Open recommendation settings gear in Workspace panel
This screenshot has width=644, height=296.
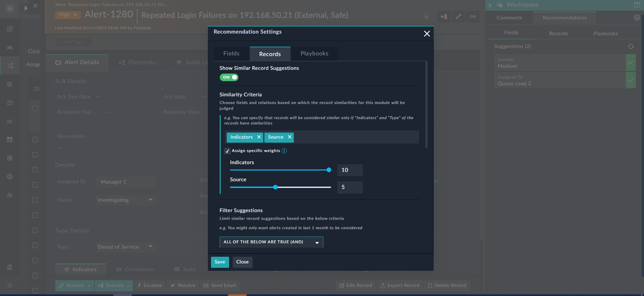637,18
